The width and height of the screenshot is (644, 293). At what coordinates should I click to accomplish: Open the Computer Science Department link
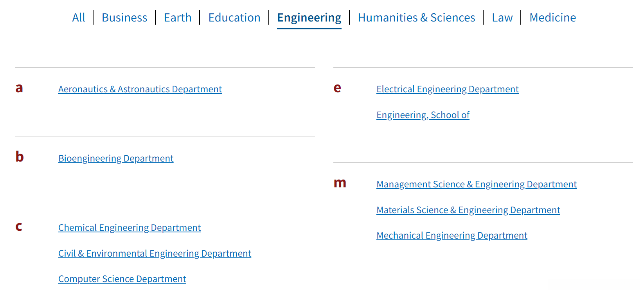point(122,279)
